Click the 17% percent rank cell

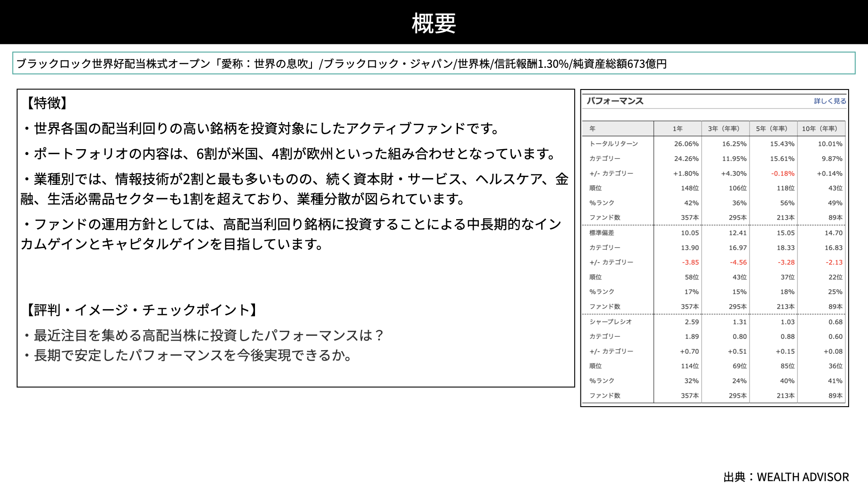click(691, 292)
